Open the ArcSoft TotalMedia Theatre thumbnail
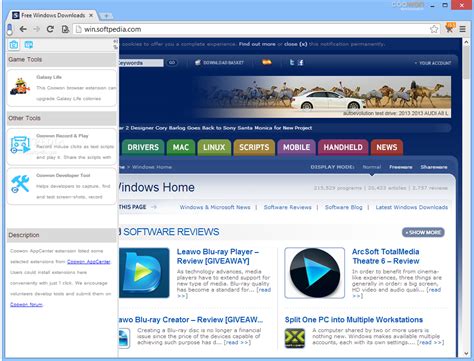Viewport: 474px width, 361px height. click(x=314, y=273)
